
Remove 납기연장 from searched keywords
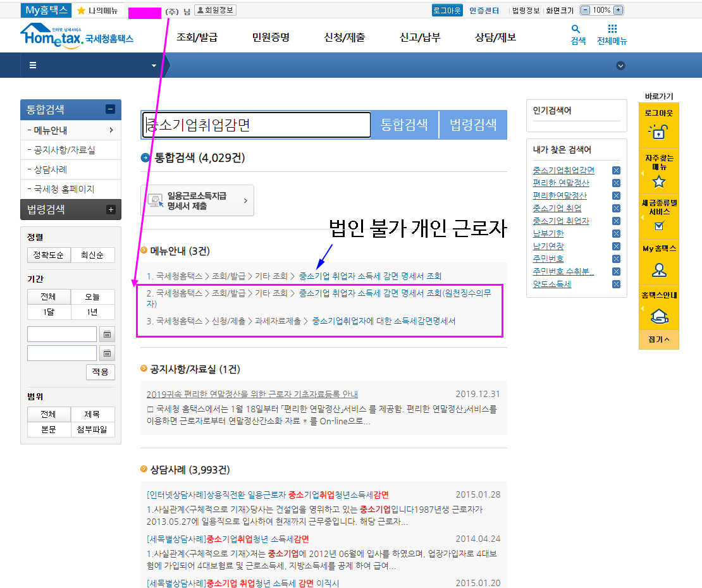coord(616,246)
